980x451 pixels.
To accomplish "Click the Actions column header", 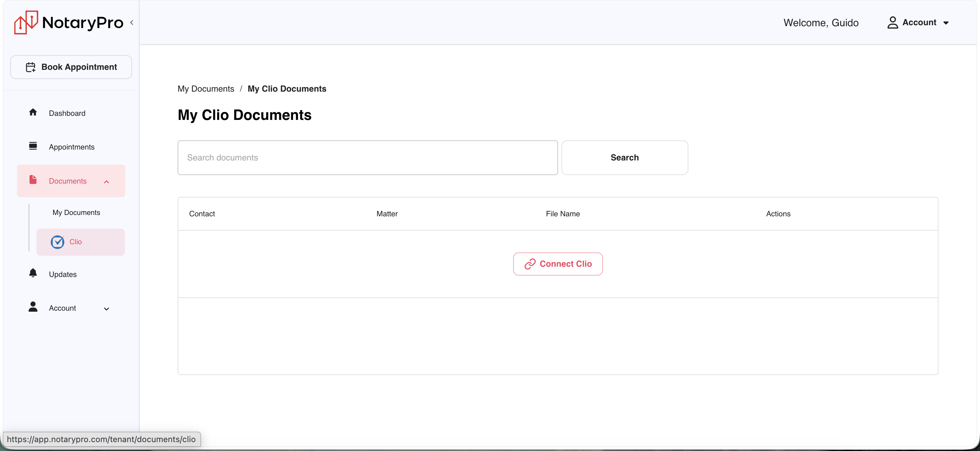I will (x=778, y=214).
